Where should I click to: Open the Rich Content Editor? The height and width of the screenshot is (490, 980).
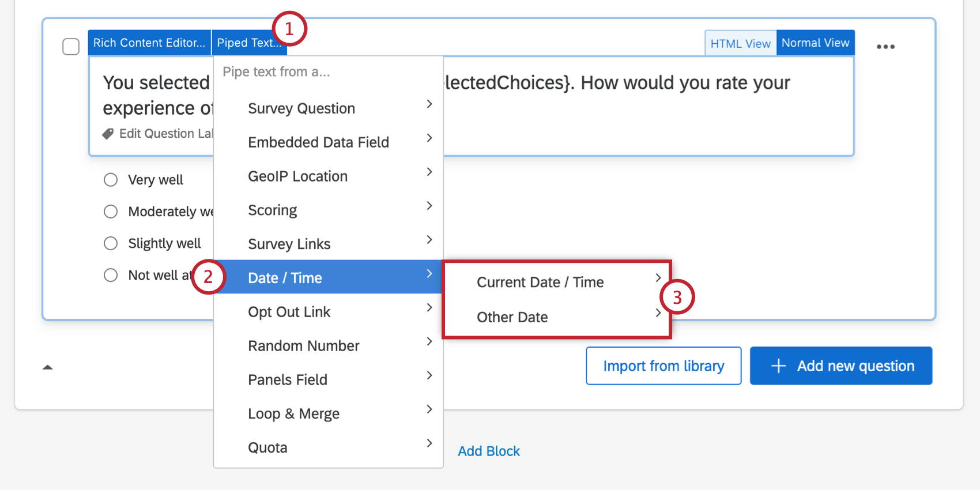[x=149, y=42]
